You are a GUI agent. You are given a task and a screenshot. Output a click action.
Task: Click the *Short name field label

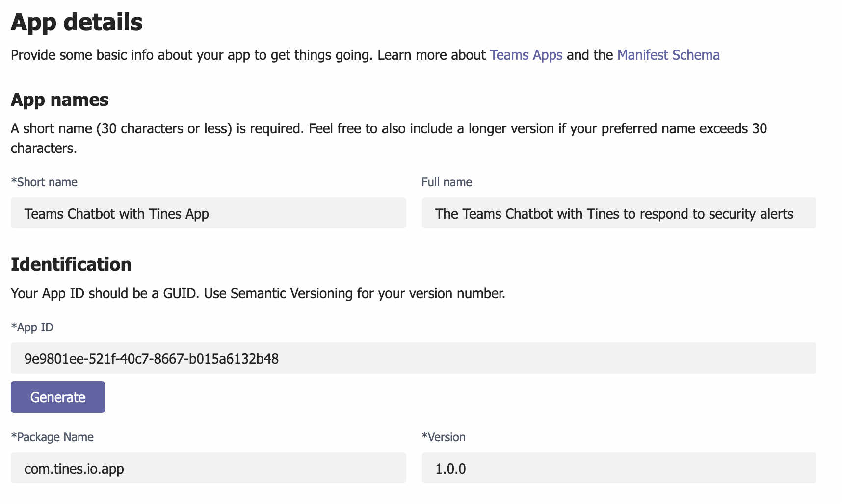[x=44, y=182]
